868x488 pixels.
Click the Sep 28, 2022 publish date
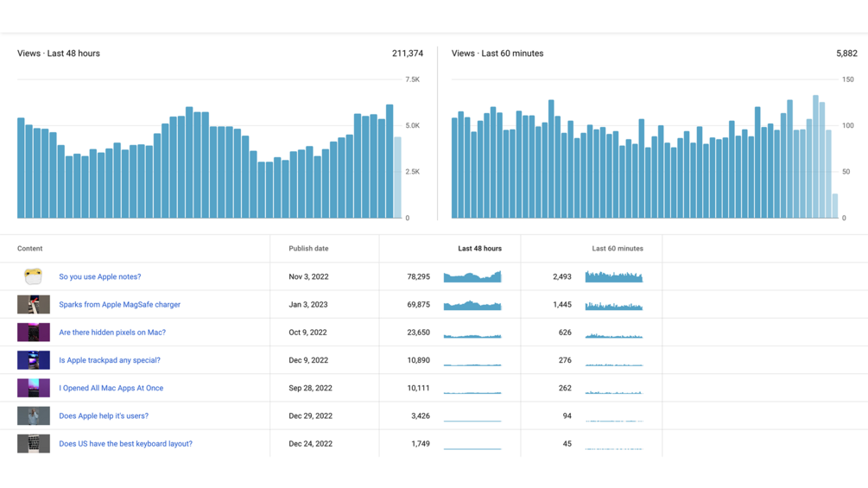[x=311, y=388]
